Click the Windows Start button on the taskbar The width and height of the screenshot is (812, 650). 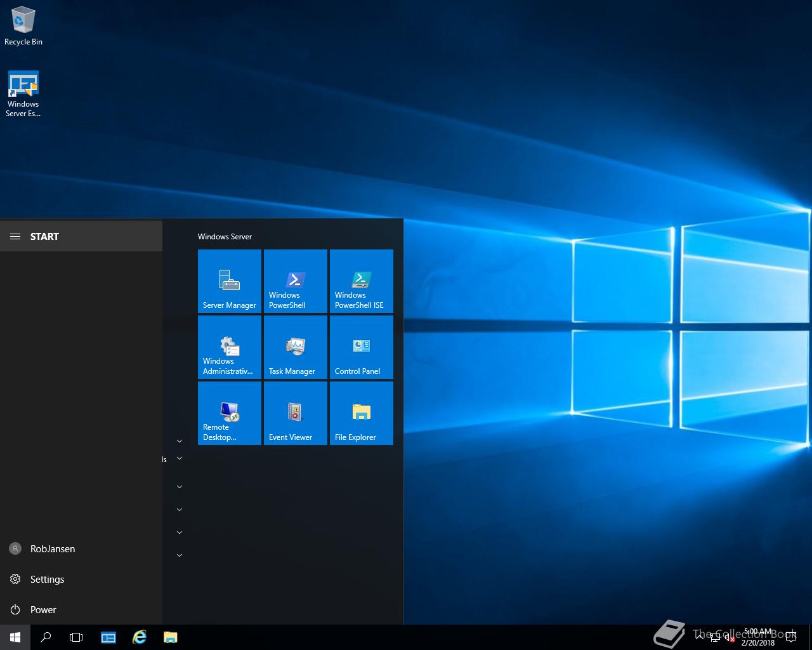click(15, 637)
